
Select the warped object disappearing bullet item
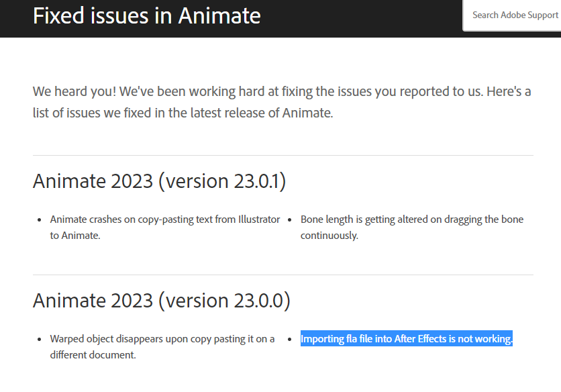click(161, 346)
